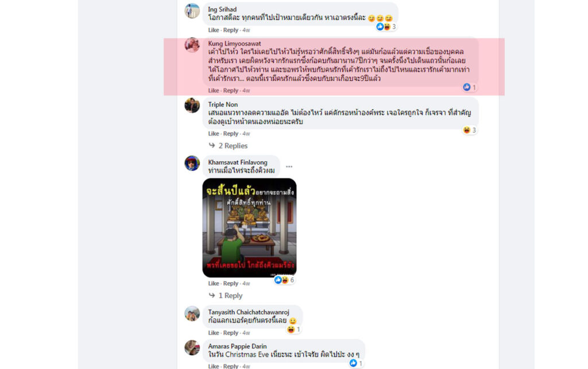This screenshot has height=369, width=588.
Task: Expand 1 Reply under Khamsavat's image
Action: tap(225, 296)
